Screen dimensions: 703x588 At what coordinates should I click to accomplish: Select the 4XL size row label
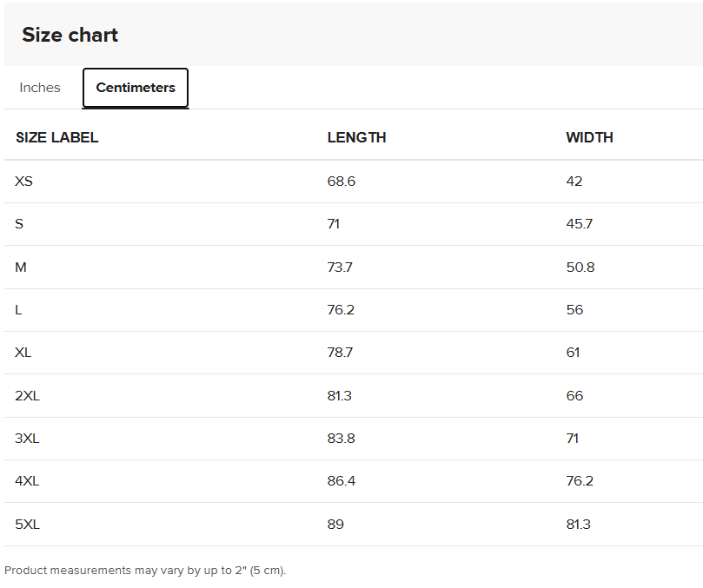pos(27,481)
